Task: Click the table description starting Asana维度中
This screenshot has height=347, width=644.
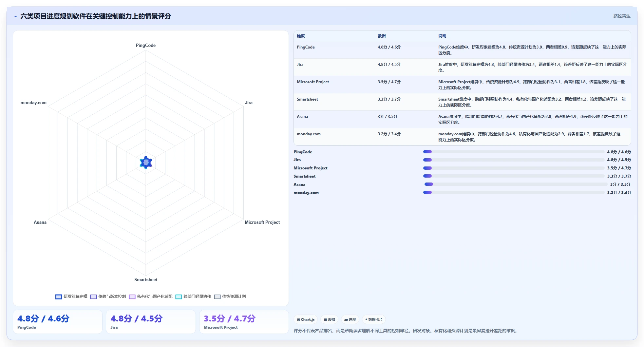Action: pyautogui.click(x=533, y=119)
